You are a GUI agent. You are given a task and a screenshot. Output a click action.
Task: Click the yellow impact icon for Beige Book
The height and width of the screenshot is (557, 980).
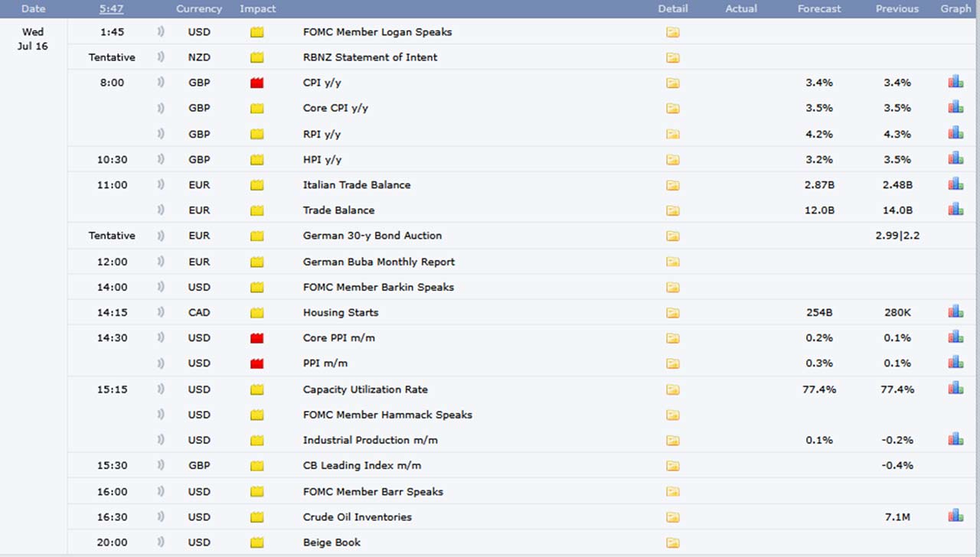pyautogui.click(x=257, y=542)
